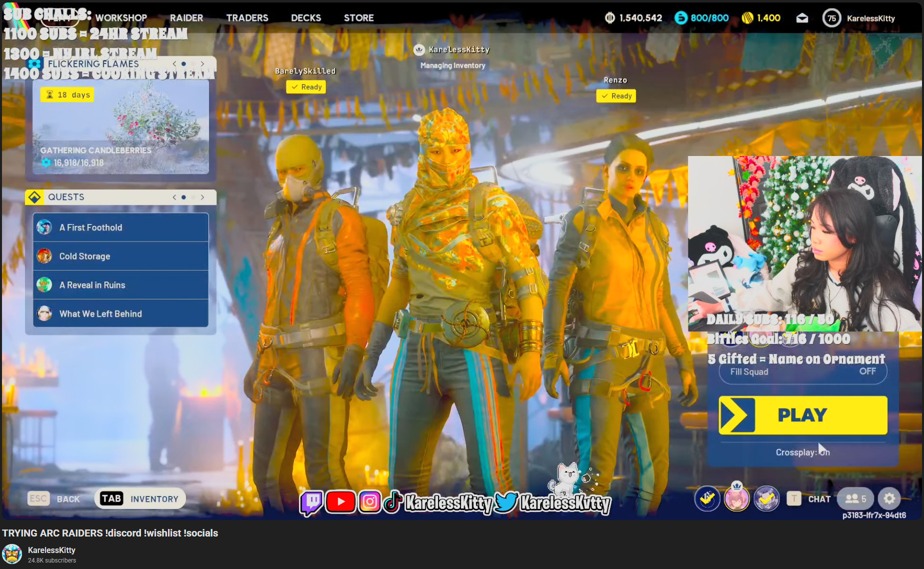Open the chat with the T CHAT button
924x569 pixels.
809,498
